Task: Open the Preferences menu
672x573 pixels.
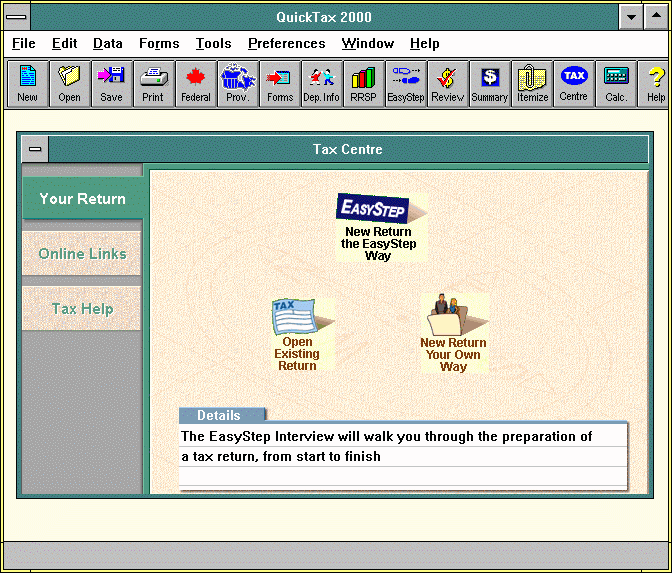Action: pyautogui.click(x=287, y=44)
